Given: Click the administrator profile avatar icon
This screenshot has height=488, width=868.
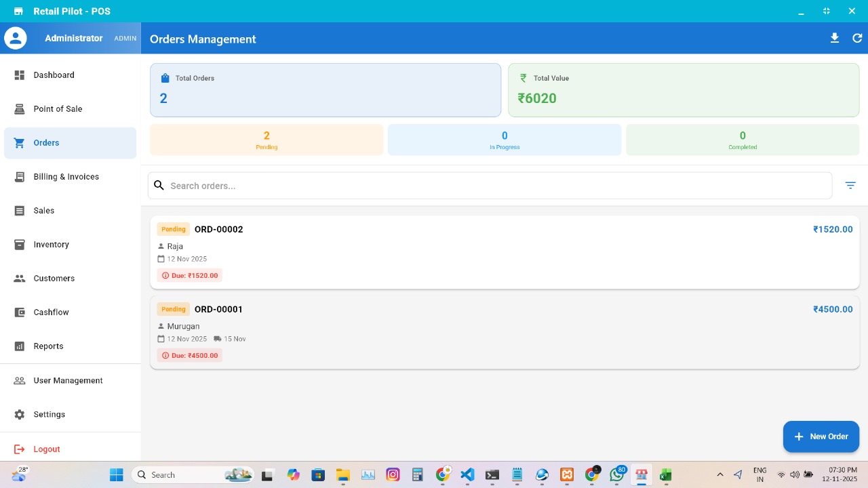Looking at the screenshot, I should pos(16,38).
